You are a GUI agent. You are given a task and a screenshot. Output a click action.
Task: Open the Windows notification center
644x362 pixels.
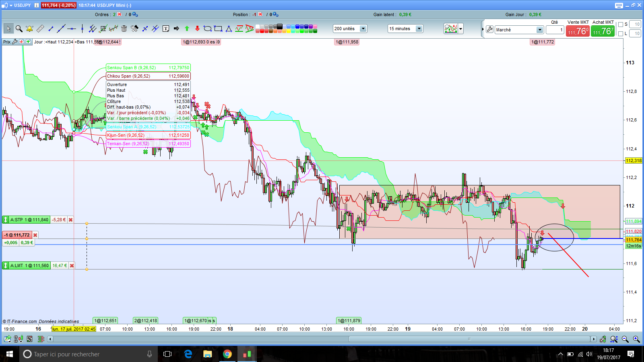coord(631,354)
